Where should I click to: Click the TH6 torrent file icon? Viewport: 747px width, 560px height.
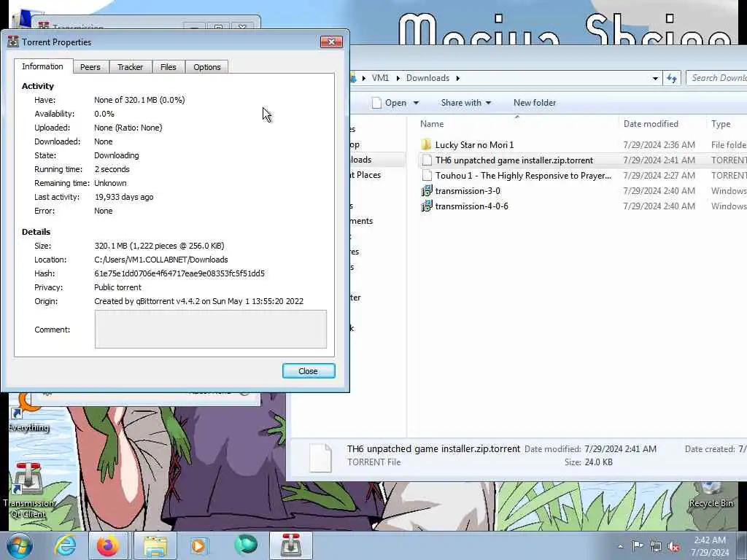coord(427,160)
